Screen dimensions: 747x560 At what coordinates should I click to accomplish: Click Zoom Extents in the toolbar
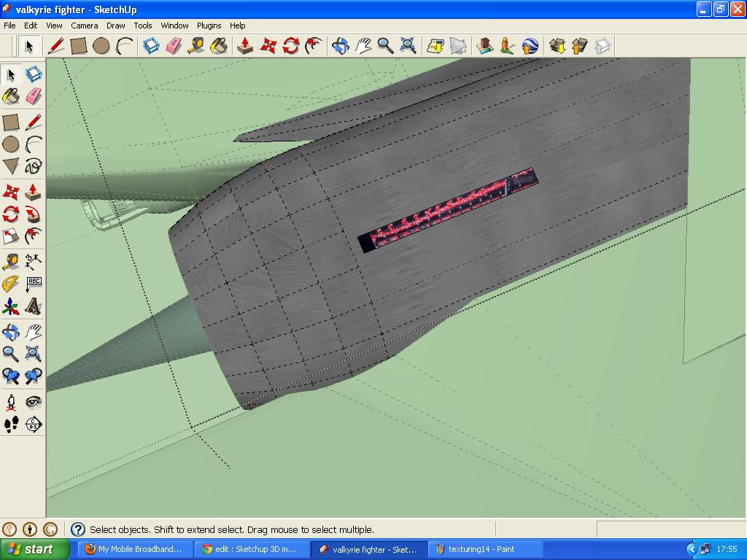tap(409, 45)
